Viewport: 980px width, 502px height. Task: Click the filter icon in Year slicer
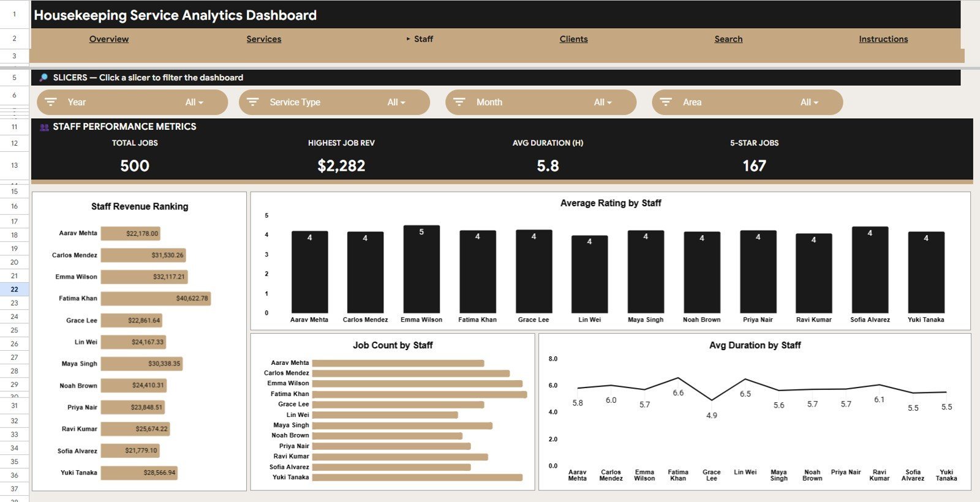[51, 102]
